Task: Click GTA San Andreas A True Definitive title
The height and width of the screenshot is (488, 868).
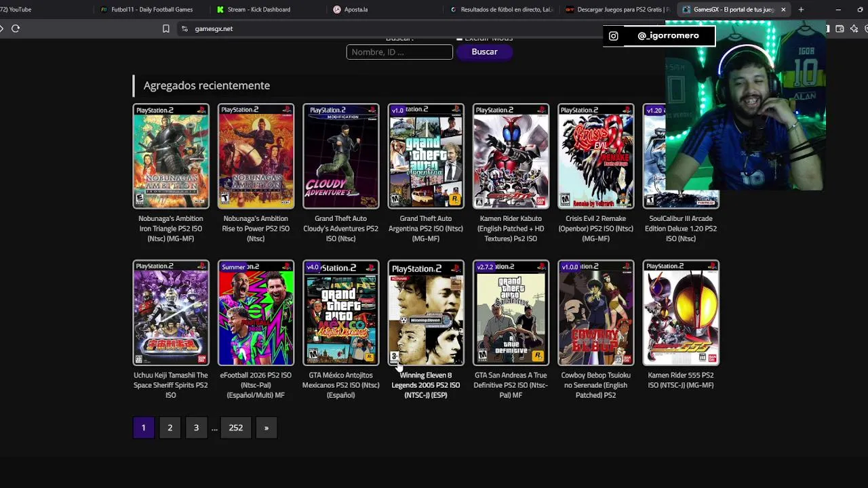Action: pos(511,385)
